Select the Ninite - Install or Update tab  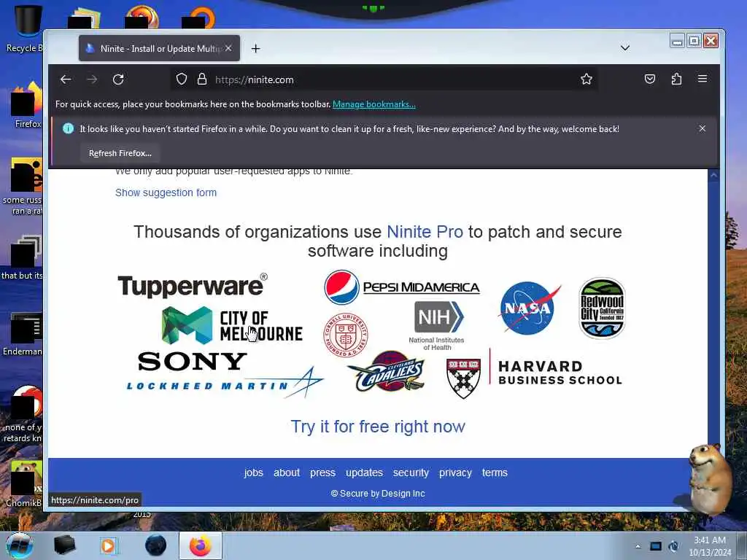[159, 48]
